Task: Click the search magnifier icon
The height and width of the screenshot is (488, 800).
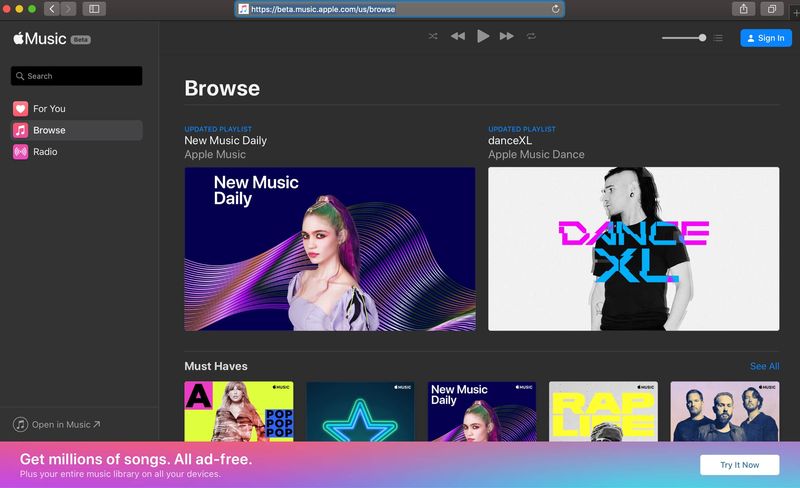Action: 20,76
